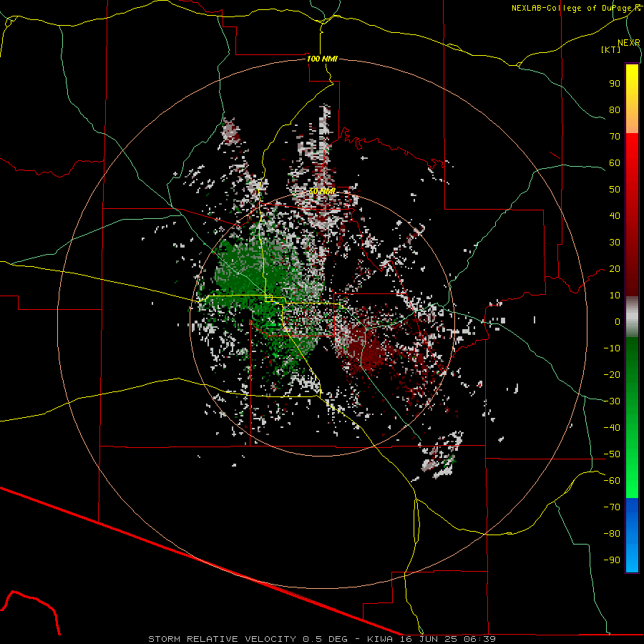Click the -60 scale value
The image size is (644, 644).
[x=612, y=481]
